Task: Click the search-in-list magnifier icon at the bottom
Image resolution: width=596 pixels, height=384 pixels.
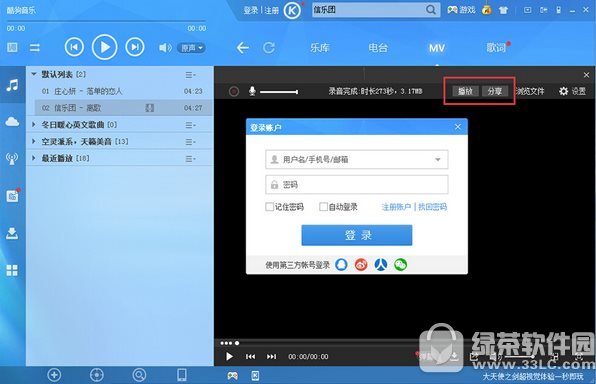Action: click(139, 375)
